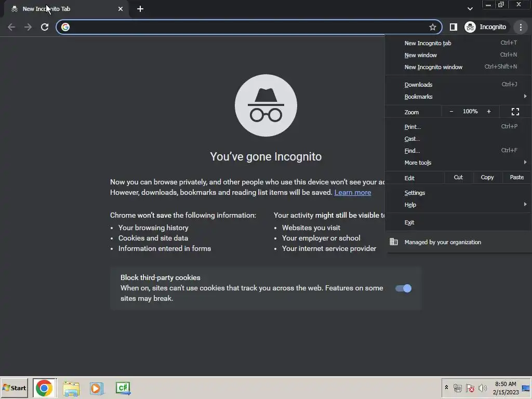Open the C# application taskbar icon
The width and height of the screenshot is (532, 399).
pos(123,388)
